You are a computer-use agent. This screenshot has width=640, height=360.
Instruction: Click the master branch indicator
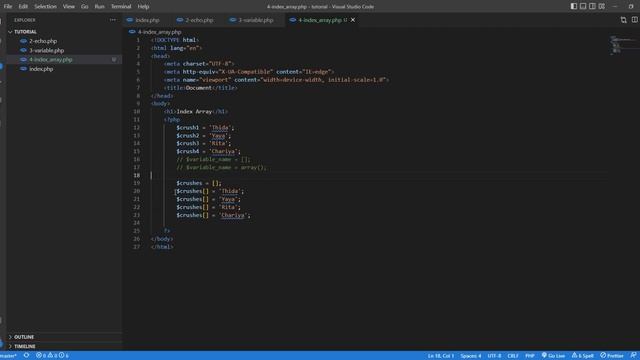point(9,356)
